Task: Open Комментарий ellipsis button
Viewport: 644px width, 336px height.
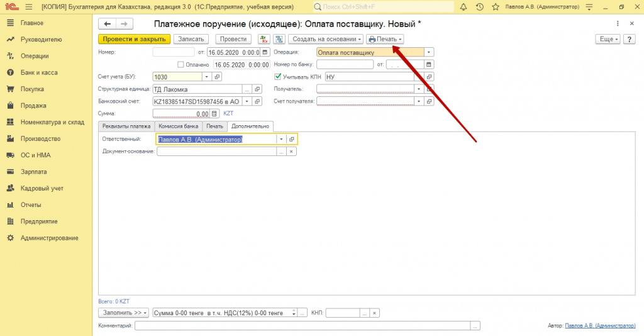Action: click(x=475, y=326)
